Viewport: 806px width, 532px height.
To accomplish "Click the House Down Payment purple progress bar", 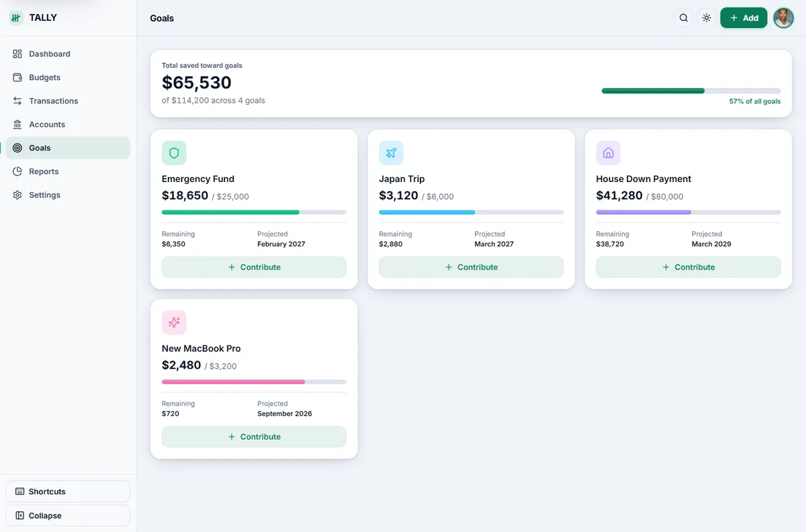I will (x=688, y=212).
